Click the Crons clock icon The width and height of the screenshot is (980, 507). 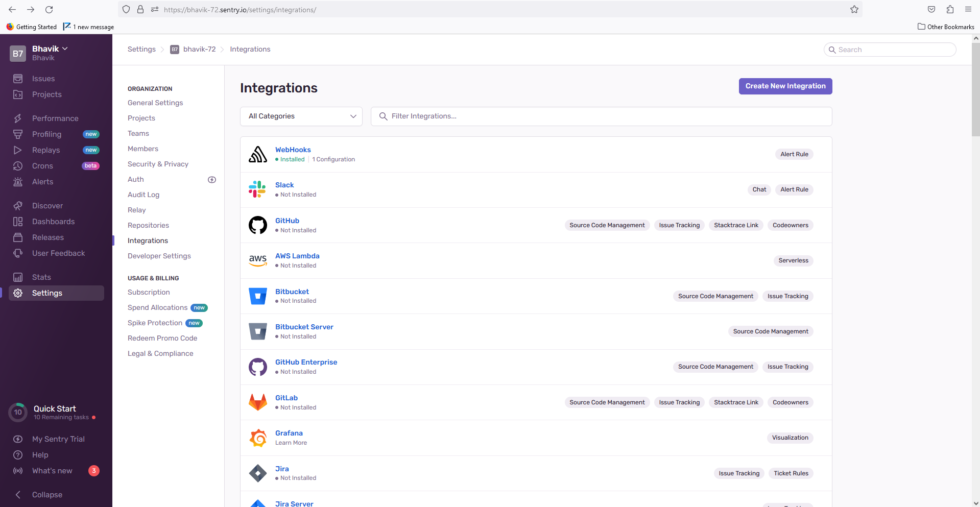point(18,166)
